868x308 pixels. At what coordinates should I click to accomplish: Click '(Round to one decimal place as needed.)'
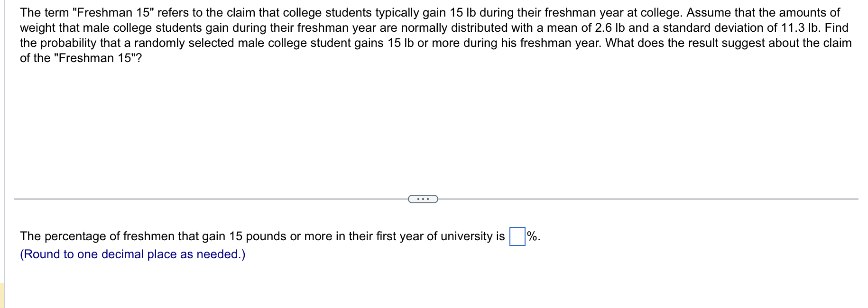pos(132,254)
